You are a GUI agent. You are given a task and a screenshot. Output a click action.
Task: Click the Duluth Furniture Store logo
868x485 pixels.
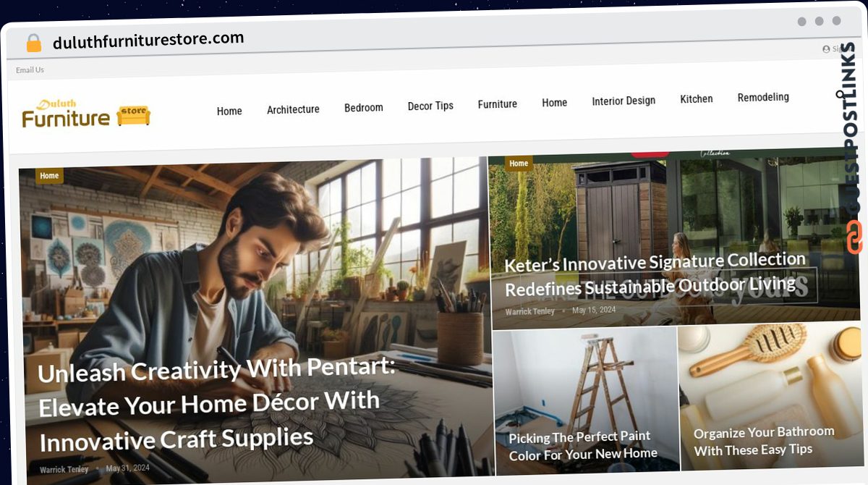pyautogui.click(x=86, y=114)
